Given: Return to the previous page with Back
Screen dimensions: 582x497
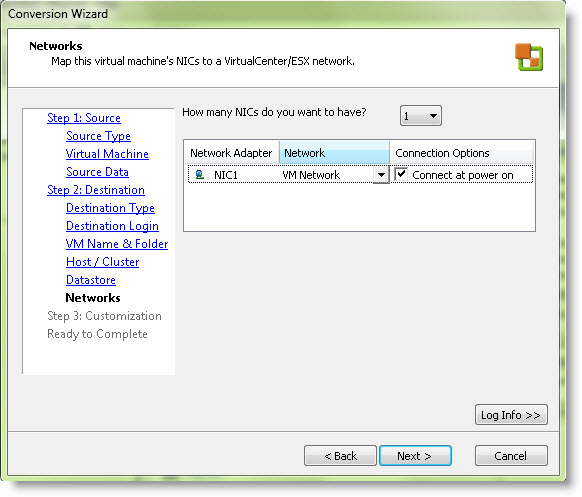Looking at the screenshot, I should (340, 455).
